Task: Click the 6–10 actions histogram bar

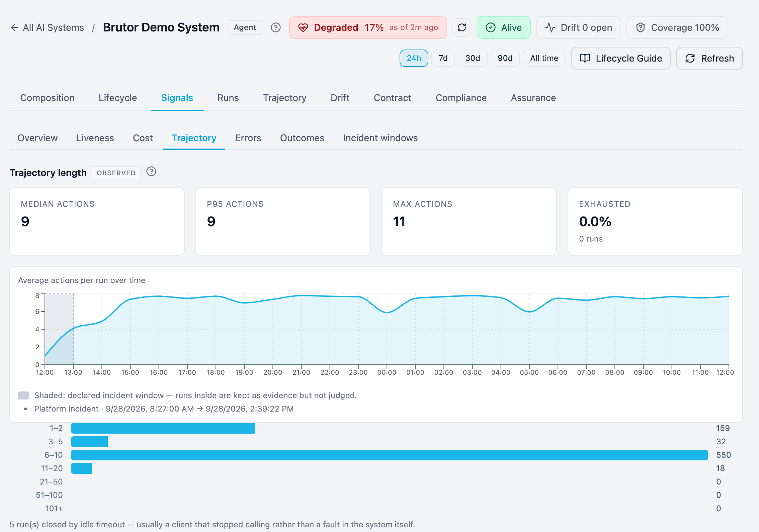Action: 389,455
